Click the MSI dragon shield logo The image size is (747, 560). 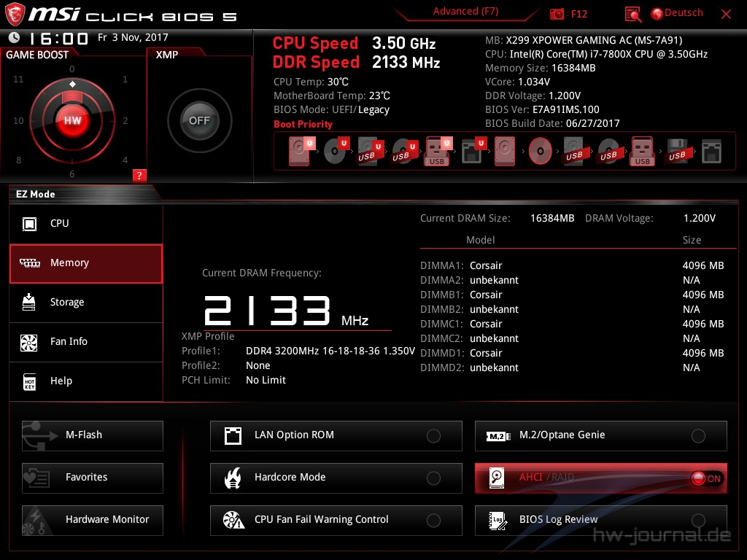coord(15,14)
